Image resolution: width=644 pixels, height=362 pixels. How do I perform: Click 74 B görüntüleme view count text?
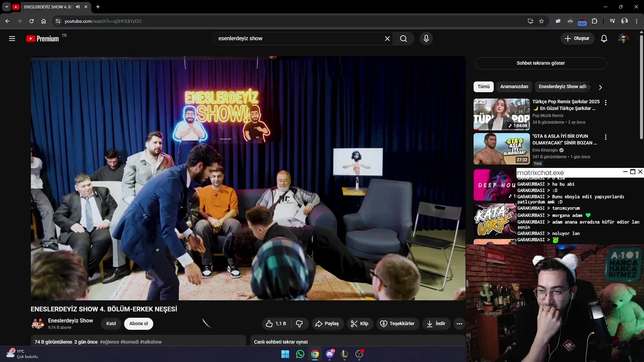click(53, 342)
